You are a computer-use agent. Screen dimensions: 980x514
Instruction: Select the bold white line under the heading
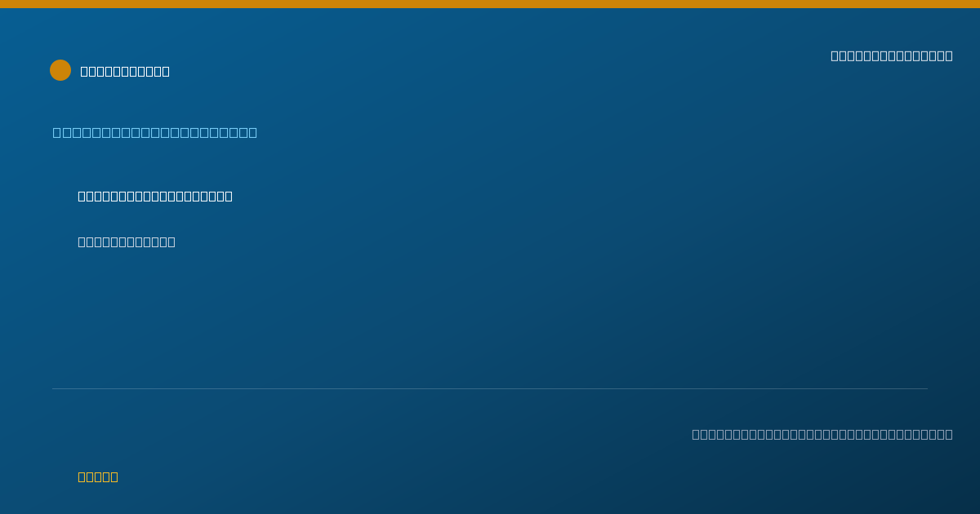155,196
